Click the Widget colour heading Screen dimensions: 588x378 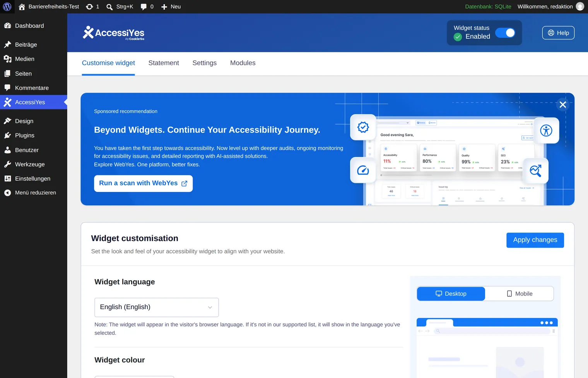[120, 360]
